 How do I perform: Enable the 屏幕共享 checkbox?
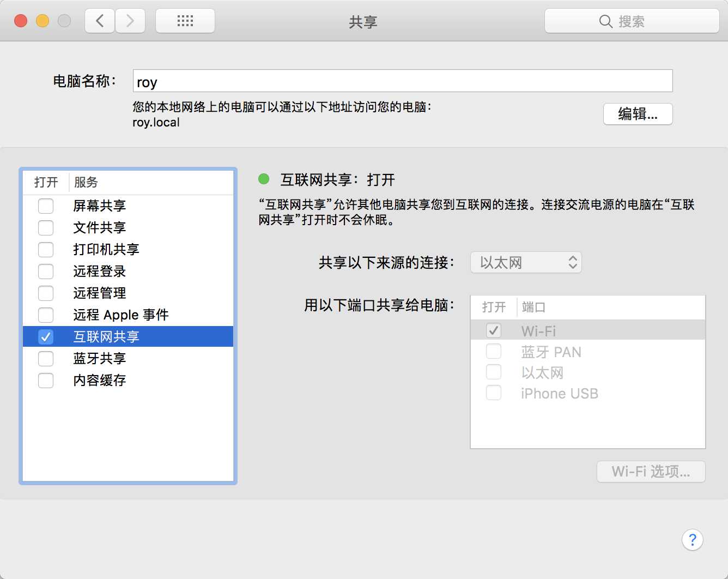click(46, 206)
